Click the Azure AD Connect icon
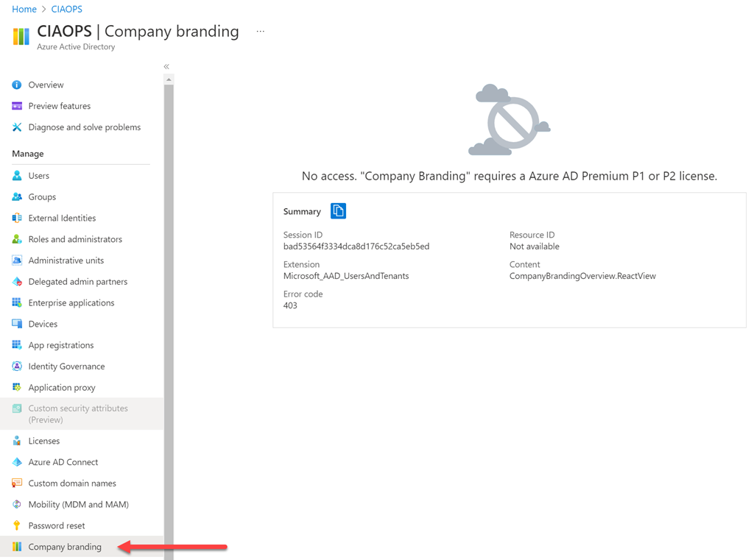Viewport: 754px width, 560px height. (17, 462)
